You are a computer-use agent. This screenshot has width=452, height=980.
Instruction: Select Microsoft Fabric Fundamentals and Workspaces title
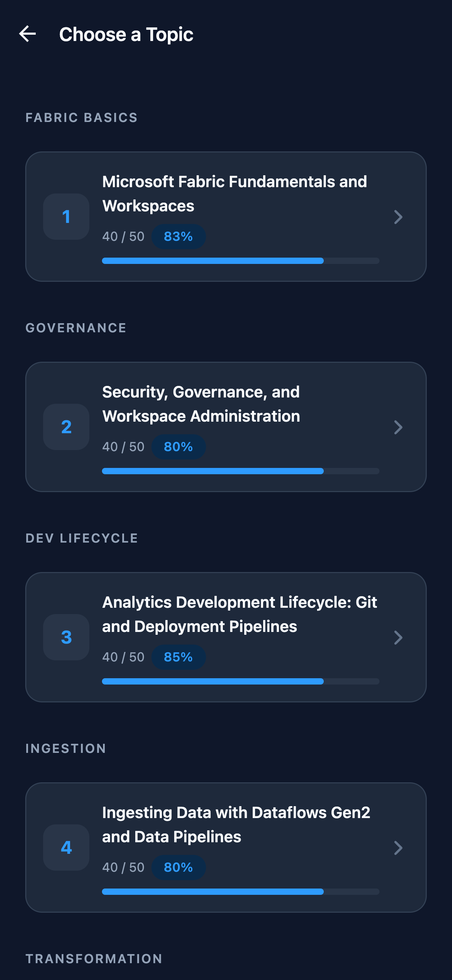235,193
